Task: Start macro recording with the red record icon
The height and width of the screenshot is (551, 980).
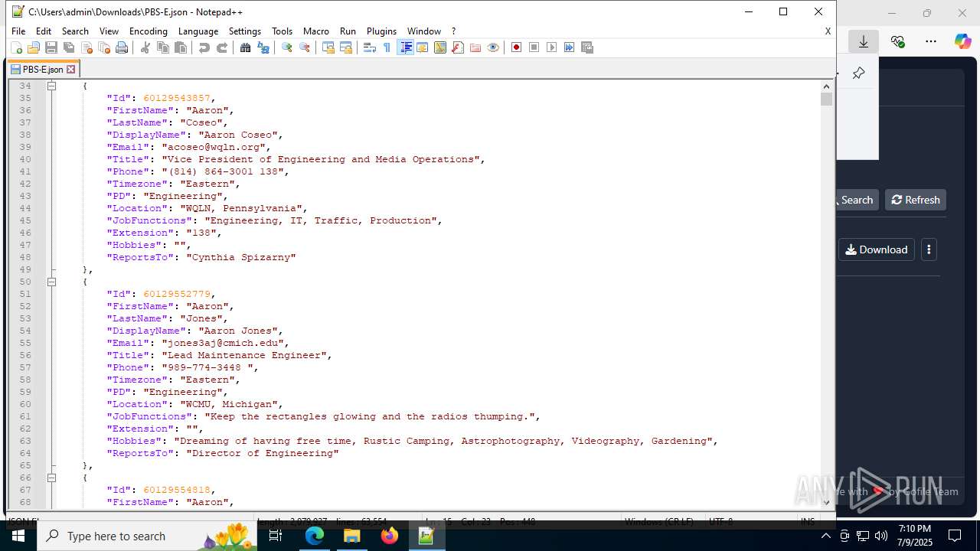Action: pos(516,47)
